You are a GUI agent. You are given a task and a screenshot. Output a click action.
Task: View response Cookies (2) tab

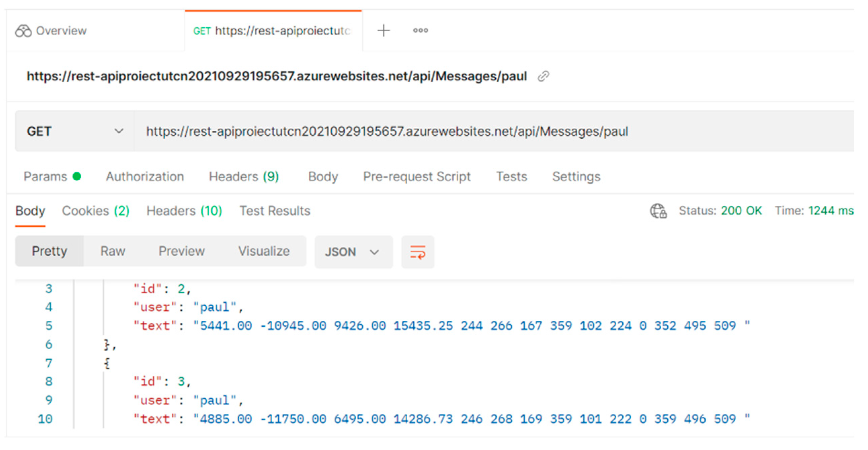[95, 211]
